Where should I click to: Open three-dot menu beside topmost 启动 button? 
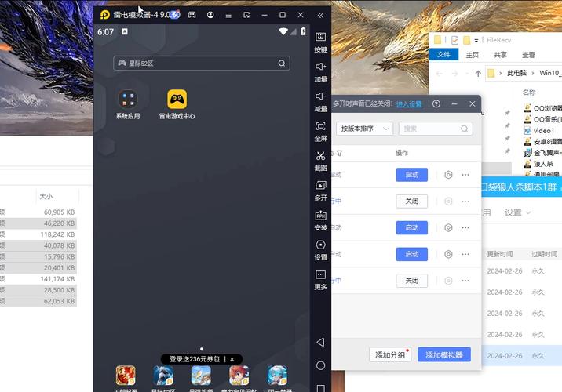click(x=465, y=175)
